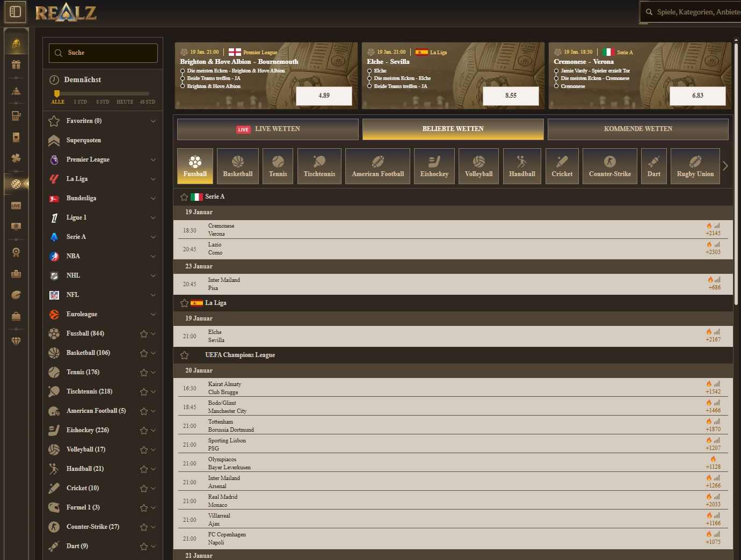Open the slot machine games sidebar icon
Screen dimensions: 741x560
coord(16,116)
